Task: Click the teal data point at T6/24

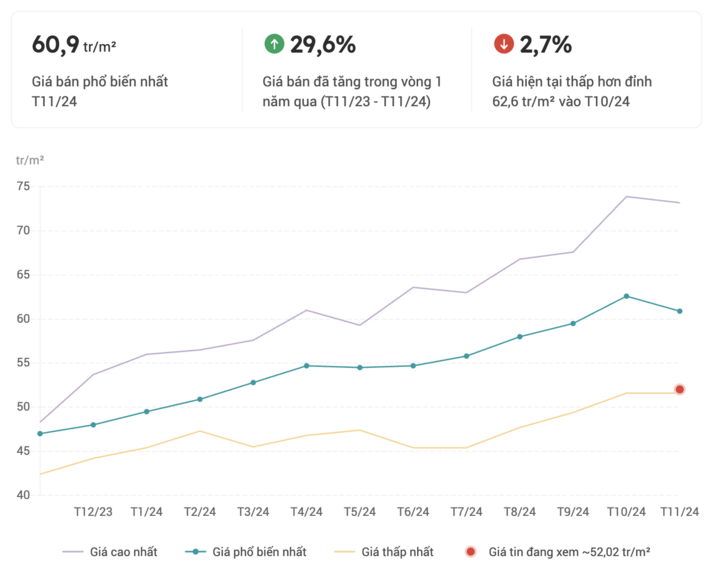Action: (x=413, y=366)
